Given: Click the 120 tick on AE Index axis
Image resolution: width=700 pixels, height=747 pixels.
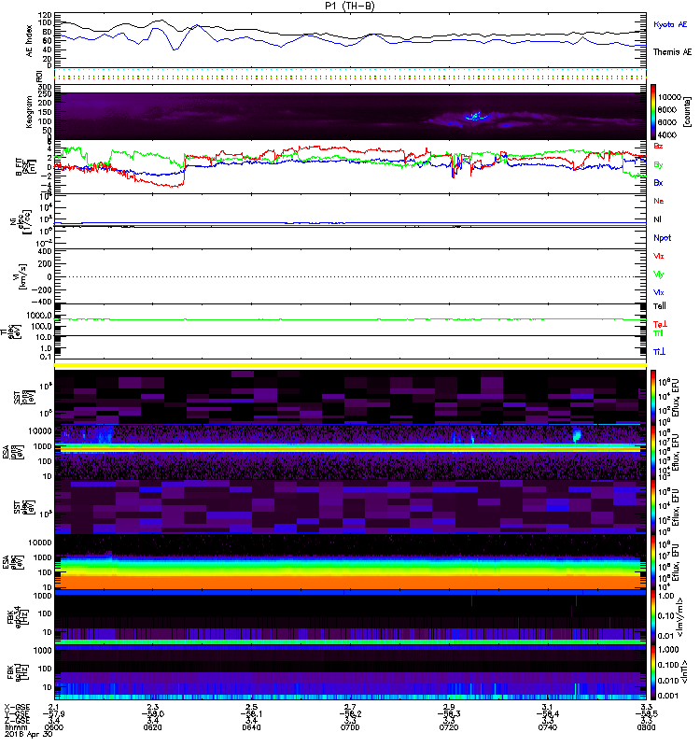Looking at the screenshot, I should [x=45, y=15].
